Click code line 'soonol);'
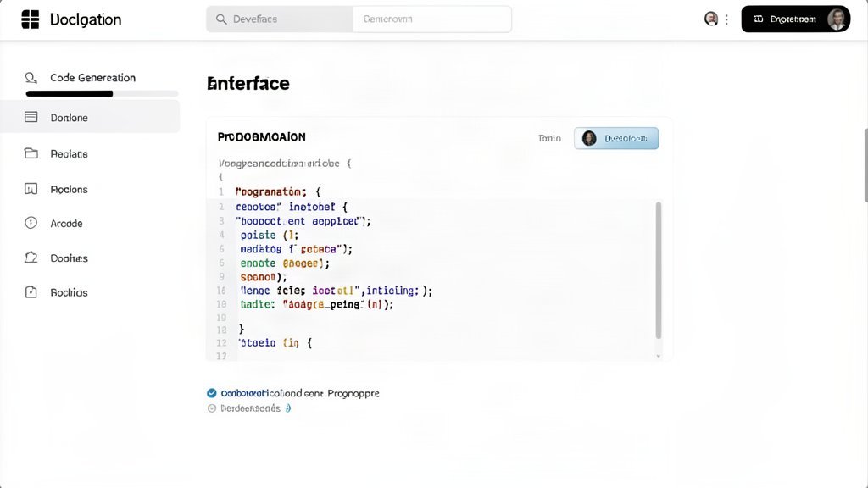The height and width of the screenshot is (488, 868). coord(264,277)
